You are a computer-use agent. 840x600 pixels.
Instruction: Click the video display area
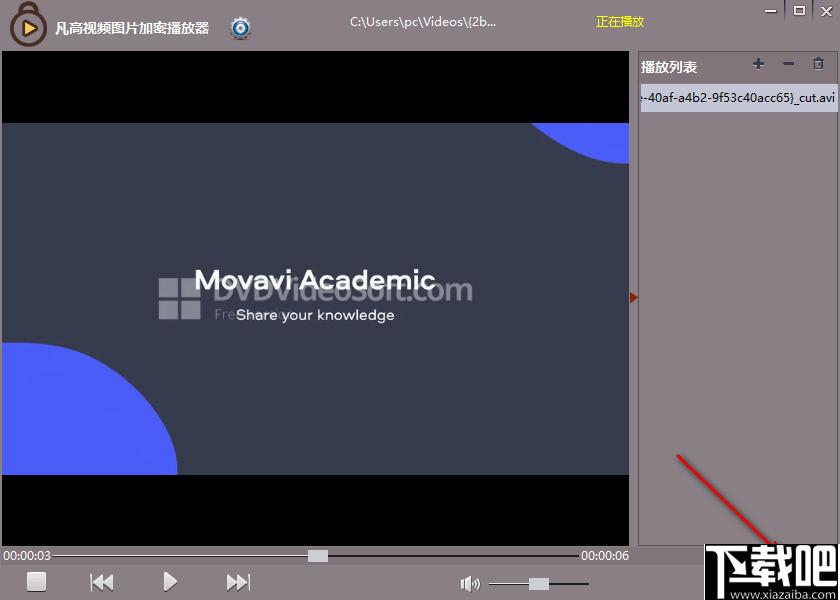click(x=315, y=299)
